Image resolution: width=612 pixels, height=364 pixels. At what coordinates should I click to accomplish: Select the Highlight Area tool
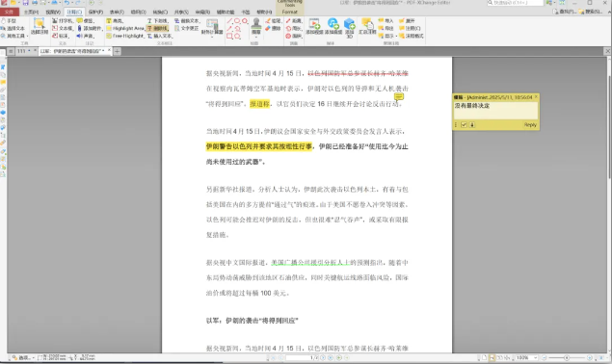coord(125,29)
